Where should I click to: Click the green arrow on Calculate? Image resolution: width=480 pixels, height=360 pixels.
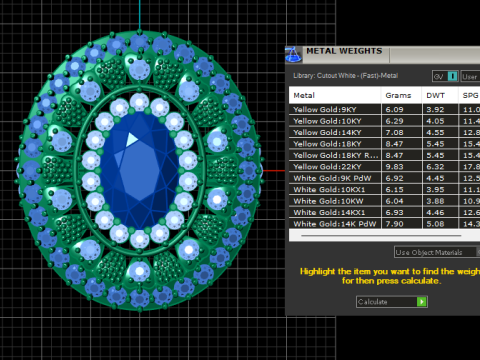pyautogui.click(x=422, y=302)
